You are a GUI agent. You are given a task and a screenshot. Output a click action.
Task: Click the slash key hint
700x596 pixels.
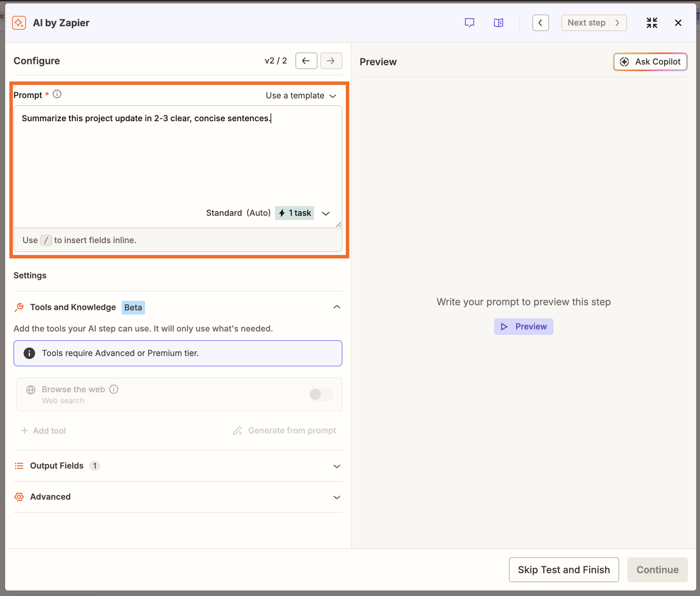click(x=46, y=240)
